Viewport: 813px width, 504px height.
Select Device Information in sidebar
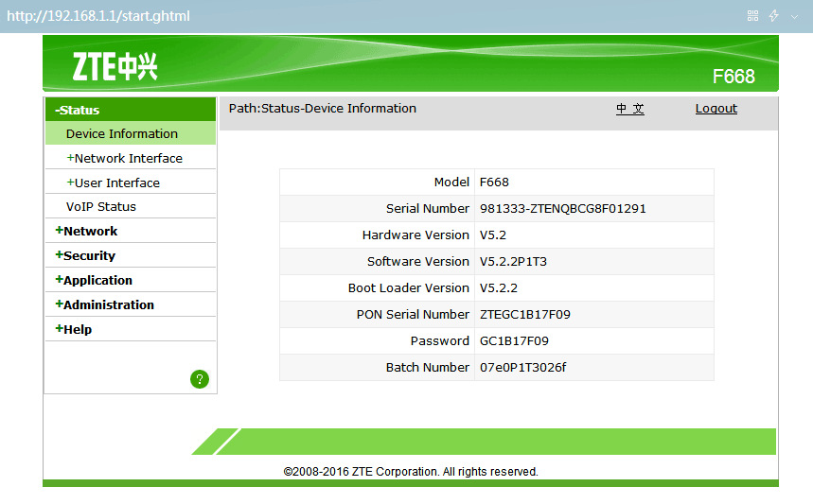tap(131, 133)
